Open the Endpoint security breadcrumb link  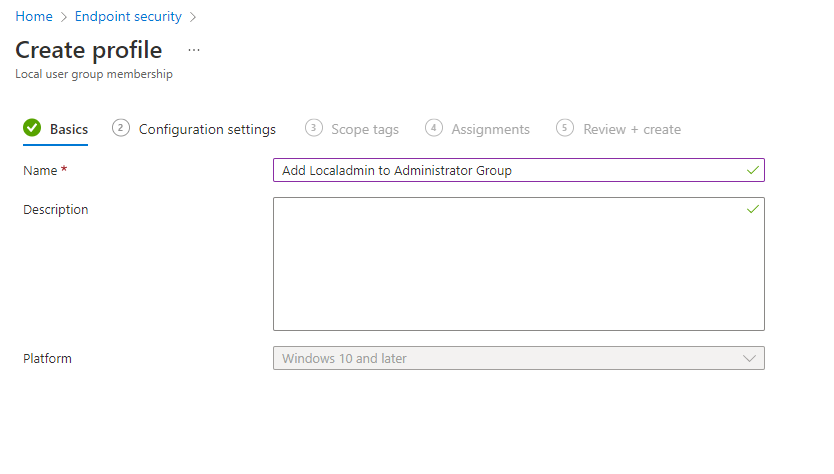pyautogui.click(x=128, y=16)
